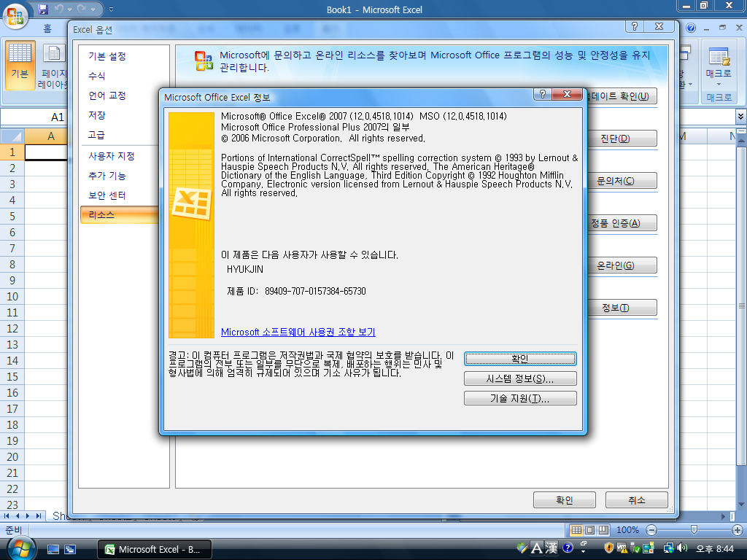Click vertical scrollbar down arrow in worksheet
This screenshot has height=560, width=747.
[x=741, y=505]
